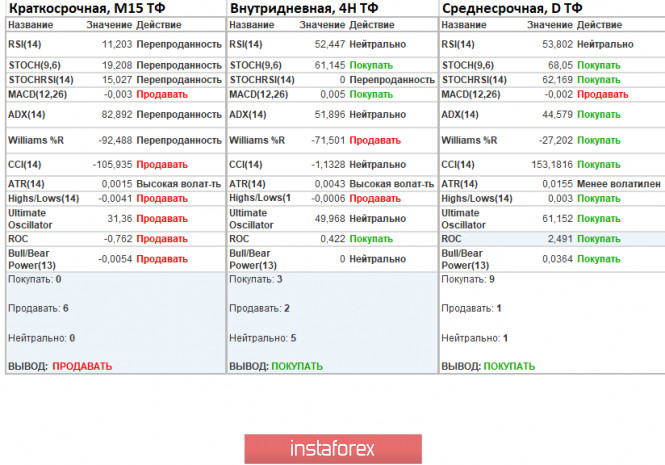Click Highs/Lows value -0,0041
Screen dimensions: 665x465
pyautogui.click(x=115, y=198)
